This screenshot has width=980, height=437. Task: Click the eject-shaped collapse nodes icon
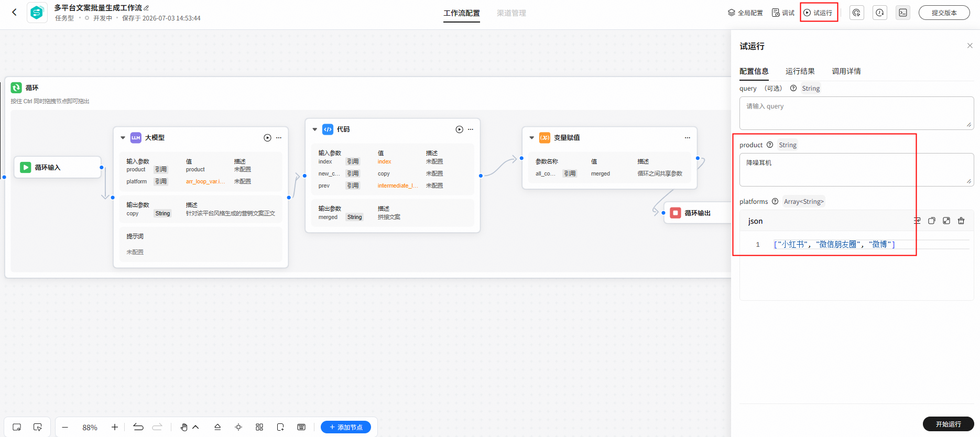[x=217, y=427]
